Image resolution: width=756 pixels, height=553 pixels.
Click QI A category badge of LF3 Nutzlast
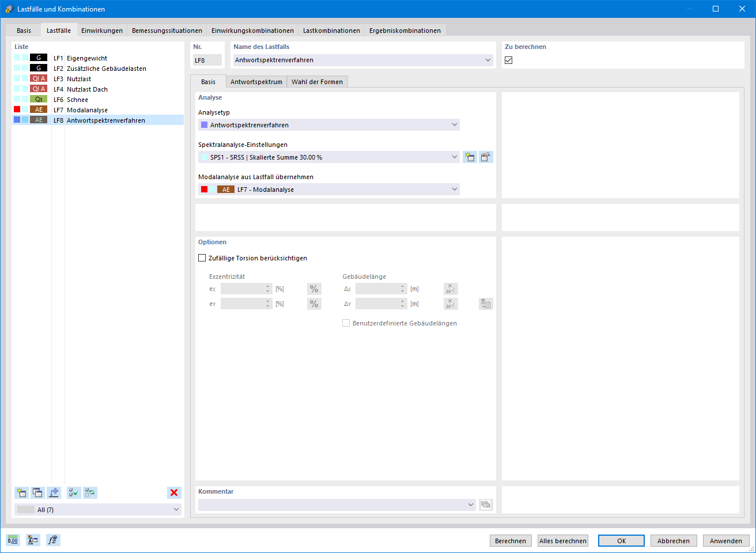coord(39,78)
